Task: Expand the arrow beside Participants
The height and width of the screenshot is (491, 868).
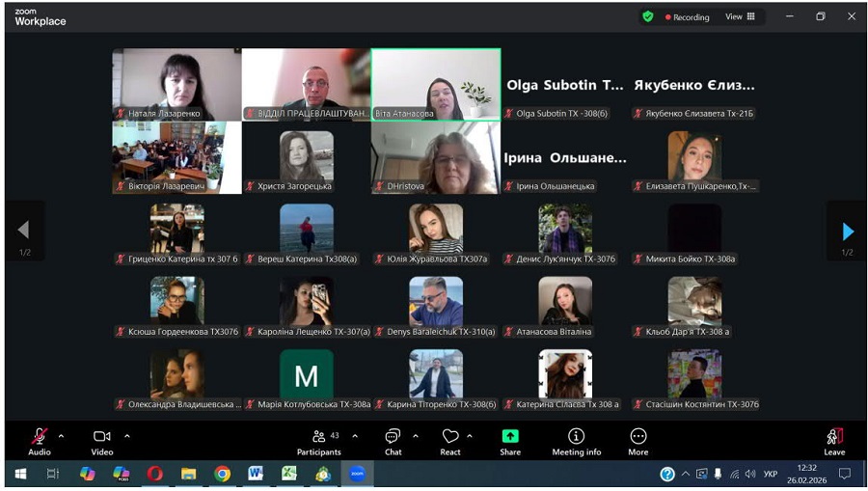Action: point(355,436)
